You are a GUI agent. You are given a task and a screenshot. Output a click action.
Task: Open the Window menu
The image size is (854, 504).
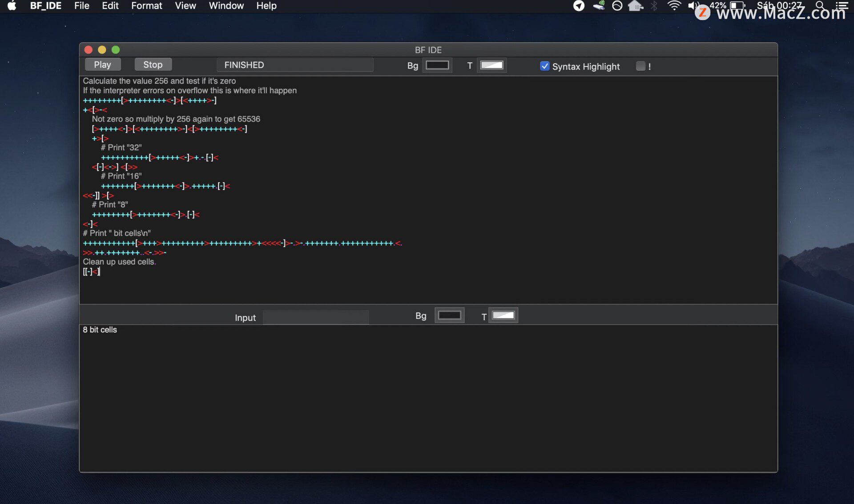click(x=226, y=6)
